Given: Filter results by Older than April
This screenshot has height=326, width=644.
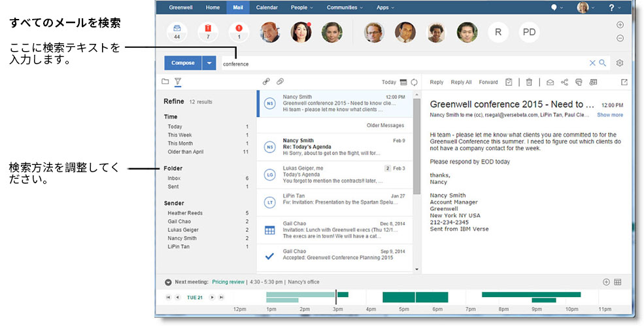Looking at the screenshot, I should [207, 152].
